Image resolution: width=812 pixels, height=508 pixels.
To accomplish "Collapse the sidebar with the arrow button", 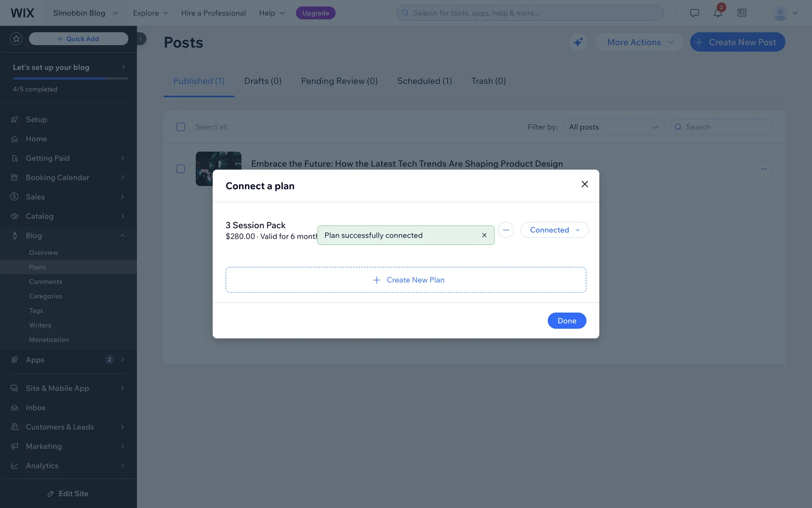I will click(x=141, y=39).
